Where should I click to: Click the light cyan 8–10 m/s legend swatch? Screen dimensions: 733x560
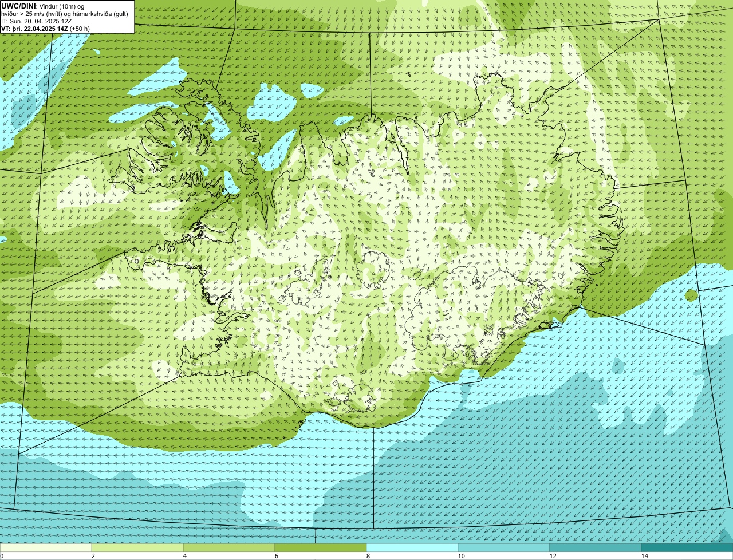pos(412,547)
